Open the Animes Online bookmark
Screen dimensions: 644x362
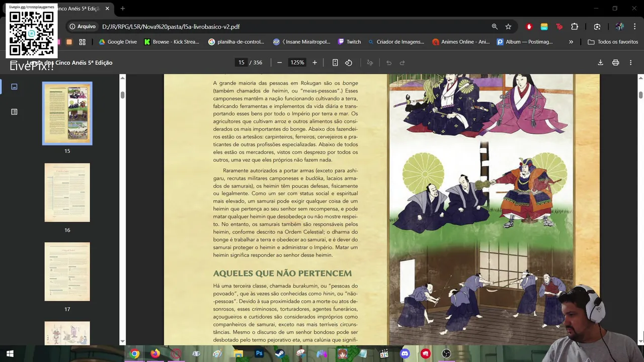tap(461, 42)
